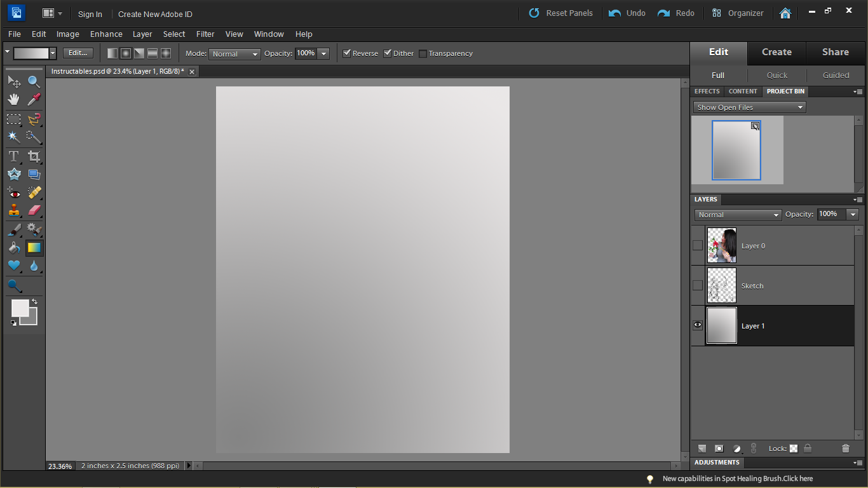This screenshot has height=488, width=868.
Task: Open layer blend mode Normal dropdown
Action: 738,215
